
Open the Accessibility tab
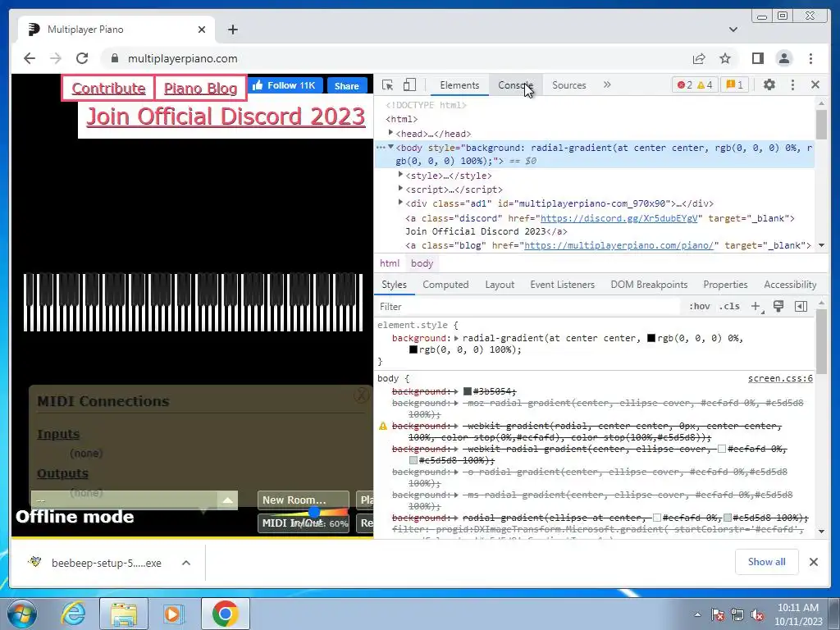[790, 285]
